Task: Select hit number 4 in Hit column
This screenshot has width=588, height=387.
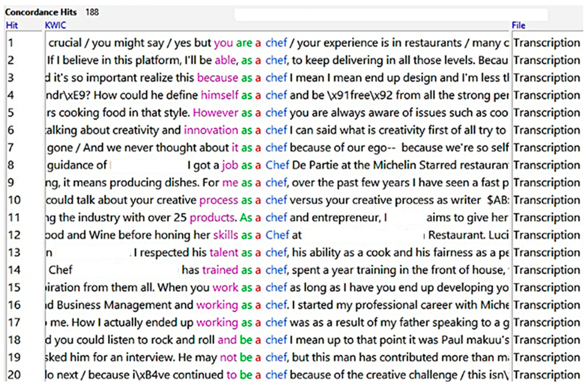Action: point(11,95)
